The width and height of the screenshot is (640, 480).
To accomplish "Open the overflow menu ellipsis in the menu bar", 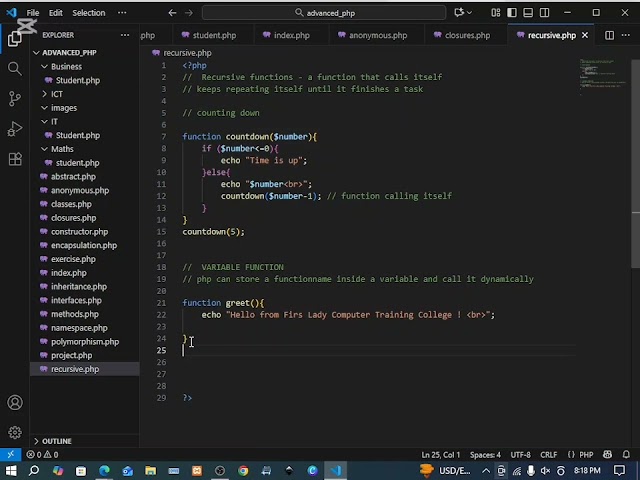I will click(122, 13).
